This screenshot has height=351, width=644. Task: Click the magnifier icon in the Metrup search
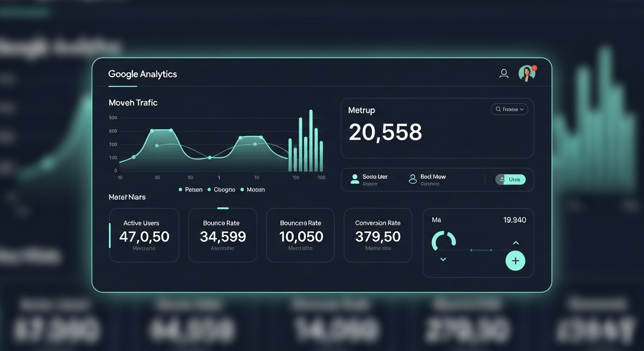pyautogui.click(x=498, y=109)
